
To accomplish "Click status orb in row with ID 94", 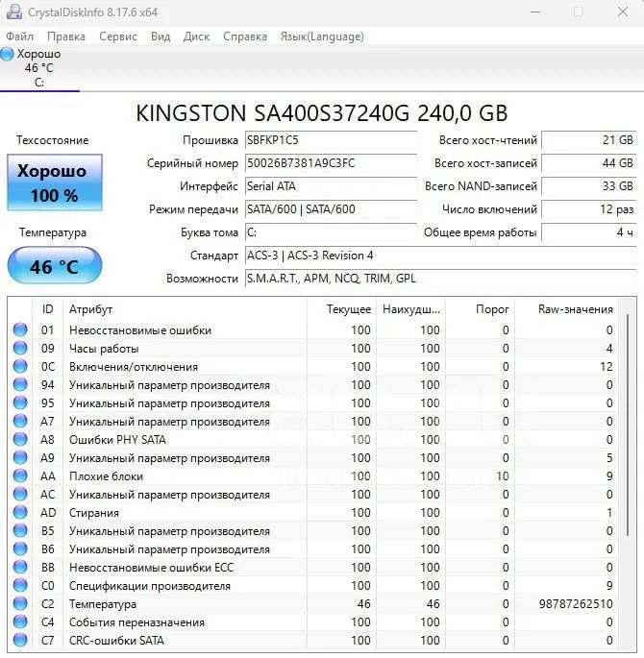I will [x=20, y=385].
